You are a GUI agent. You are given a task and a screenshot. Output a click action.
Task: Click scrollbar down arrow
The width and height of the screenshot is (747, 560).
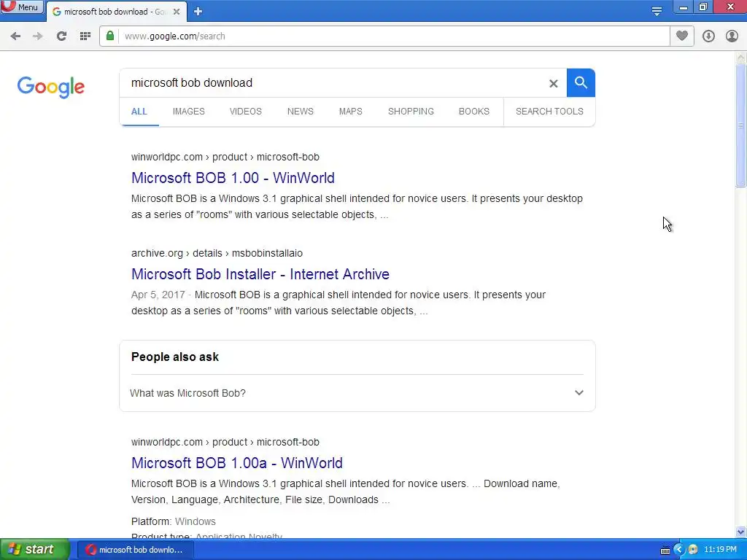pos(741,532)
